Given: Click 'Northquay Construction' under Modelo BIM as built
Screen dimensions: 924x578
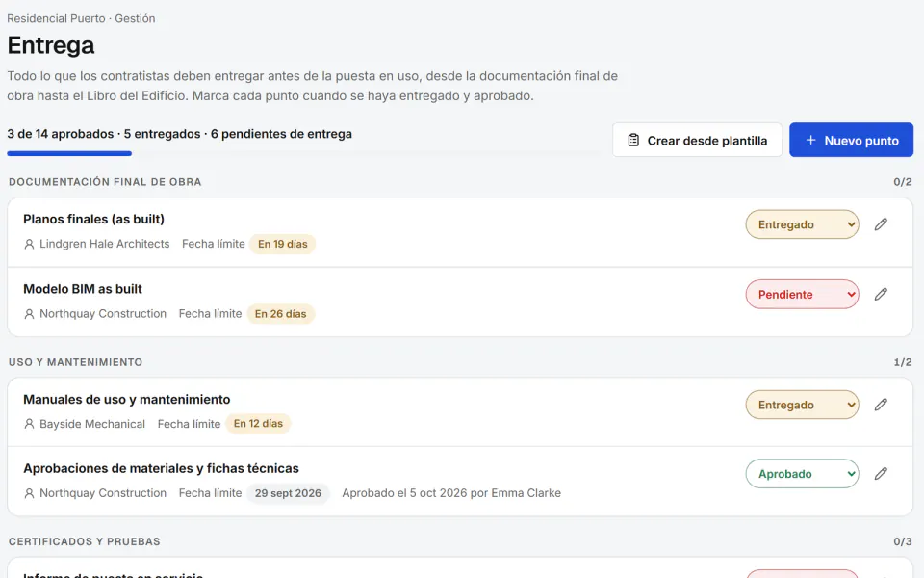Looking at the screenshot, I should 103,314.
